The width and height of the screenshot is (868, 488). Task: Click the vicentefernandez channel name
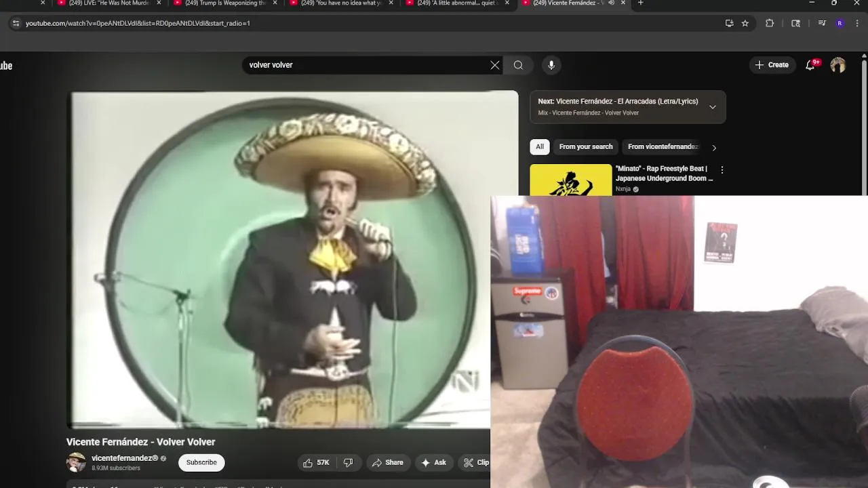[x=125, y=458]
